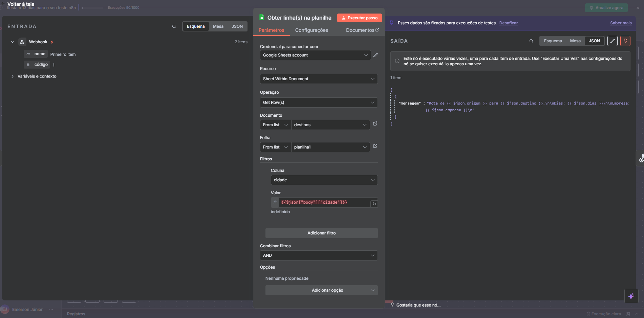Image resolution: width=644 pixels, height=318 pixels.
Task: Click the Saber mais link
Action: pos(621,23)
